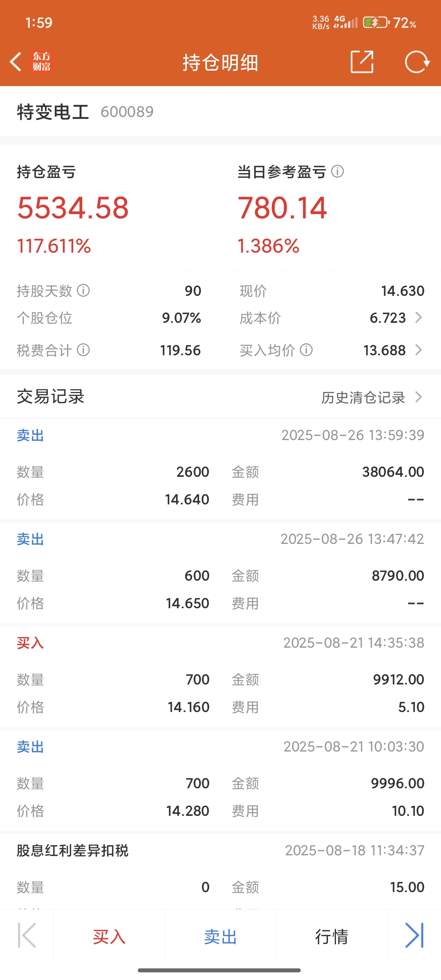
Task: Jump to previous stock arrow
Action: pyautogui.click(x=27, y=936)
